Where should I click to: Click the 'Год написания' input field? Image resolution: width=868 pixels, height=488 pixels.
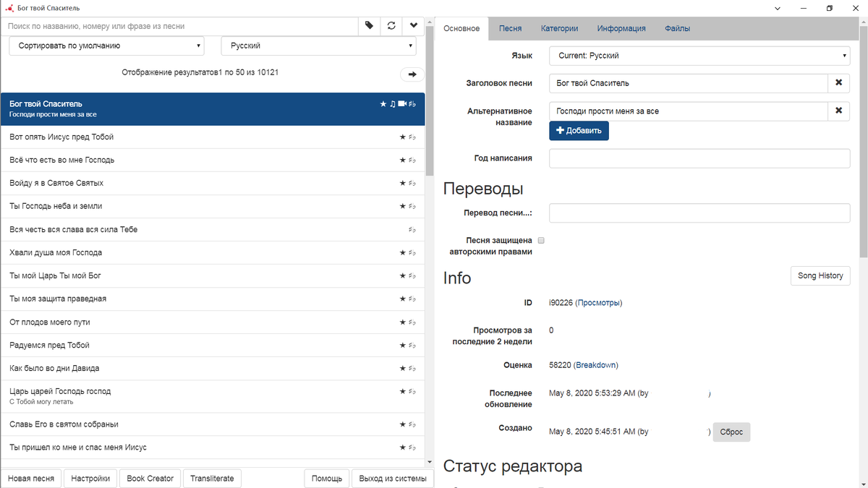(699, 158)
